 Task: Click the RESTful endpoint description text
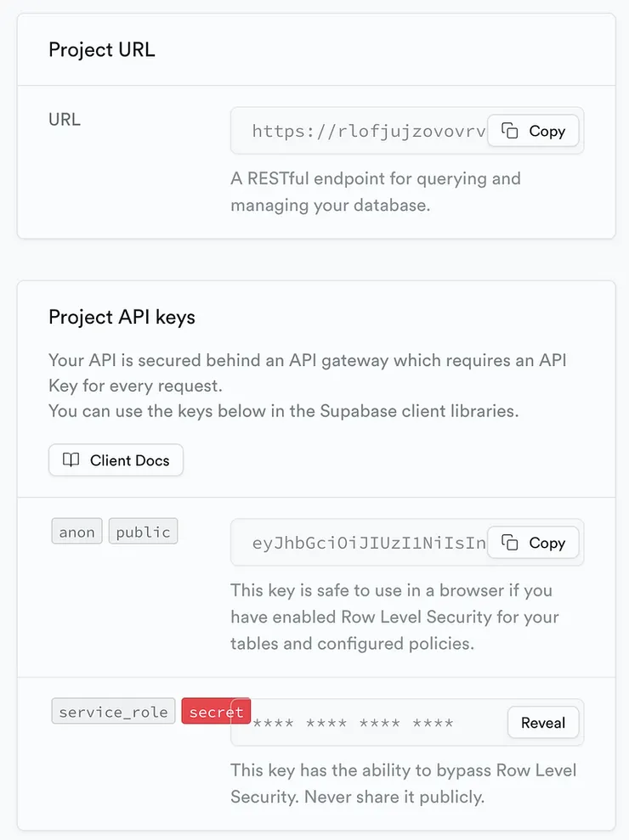[375, 192]
